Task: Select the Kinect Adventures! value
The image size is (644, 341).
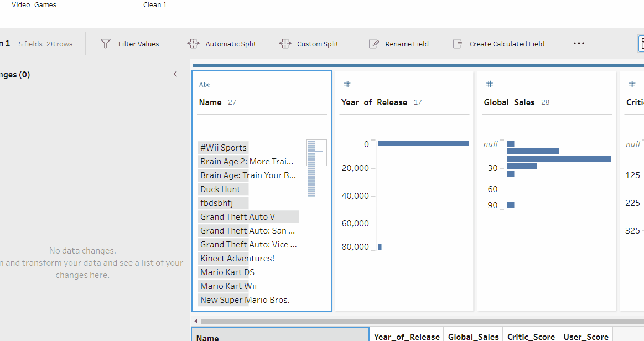Action: [x=237, y=259]
